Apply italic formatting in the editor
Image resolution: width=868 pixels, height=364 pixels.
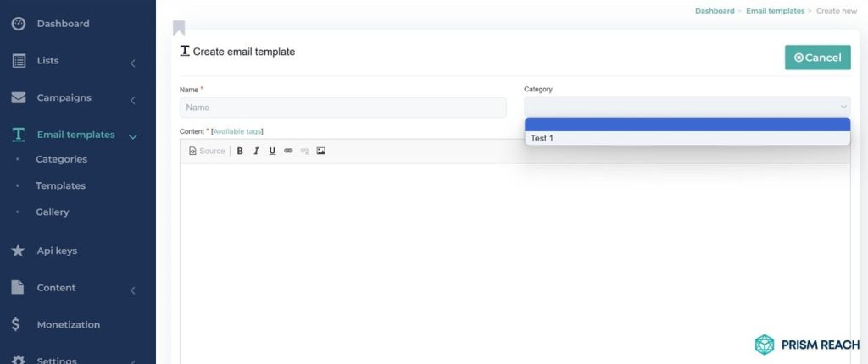tap(256, 151)
